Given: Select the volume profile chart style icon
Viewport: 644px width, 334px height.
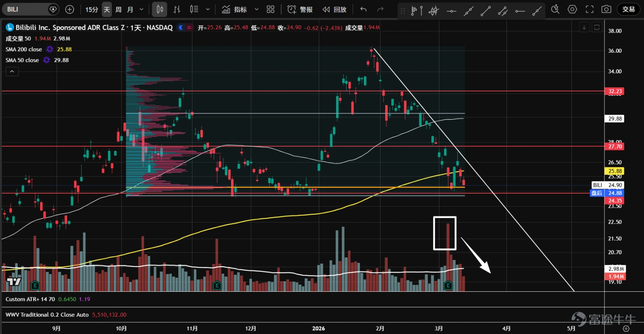Looking at the screenshot, I should tap(194, 9).
